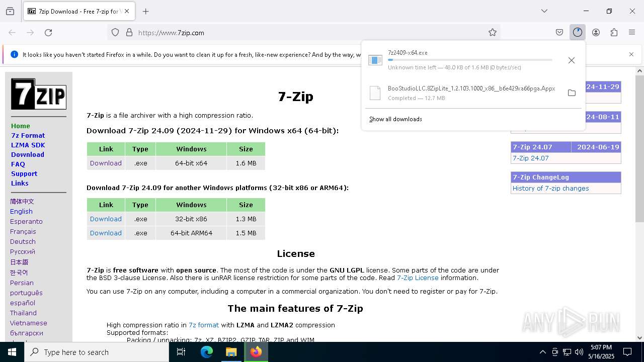This screenshot has width=644, height=362.
Task: Open the 7z format link
Action: 204,325
